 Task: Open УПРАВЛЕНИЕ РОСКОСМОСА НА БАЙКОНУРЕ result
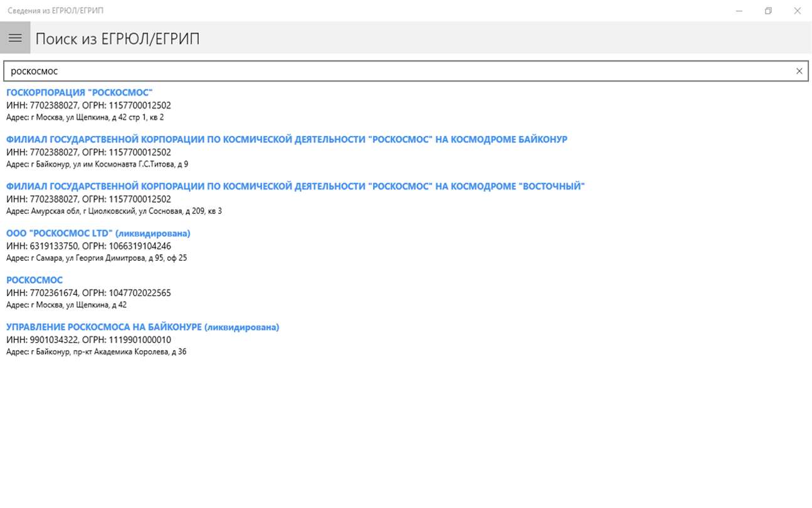coord(143,327)
